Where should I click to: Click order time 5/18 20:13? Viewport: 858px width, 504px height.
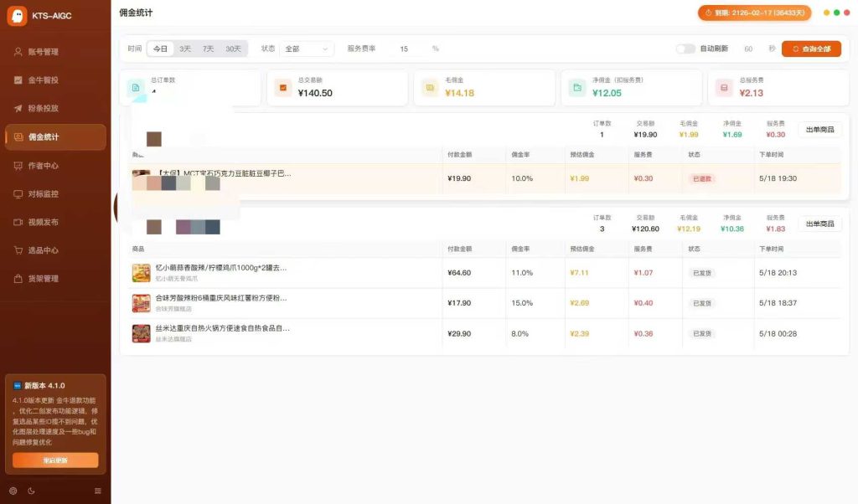[x=778, y=273]
